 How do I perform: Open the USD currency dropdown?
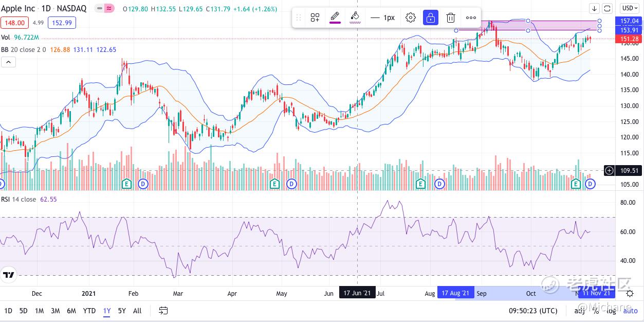coord(630,8)
